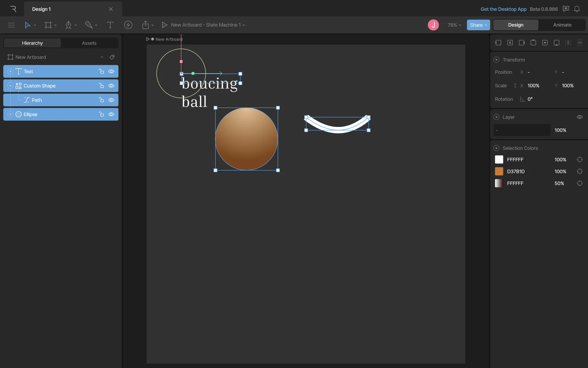Click the Artboard/Frame tool icon
The image size is (588, 368).
48,25
